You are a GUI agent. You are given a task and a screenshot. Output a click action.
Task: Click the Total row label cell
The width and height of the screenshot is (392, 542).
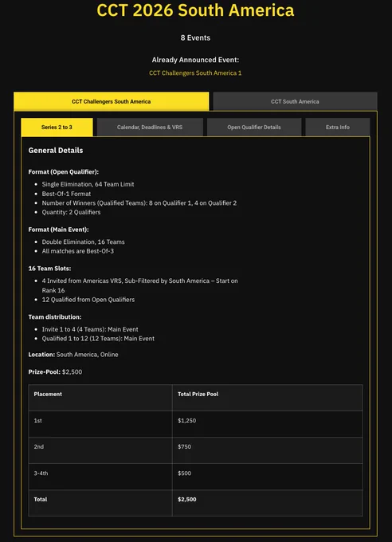(x=100, y=503)
